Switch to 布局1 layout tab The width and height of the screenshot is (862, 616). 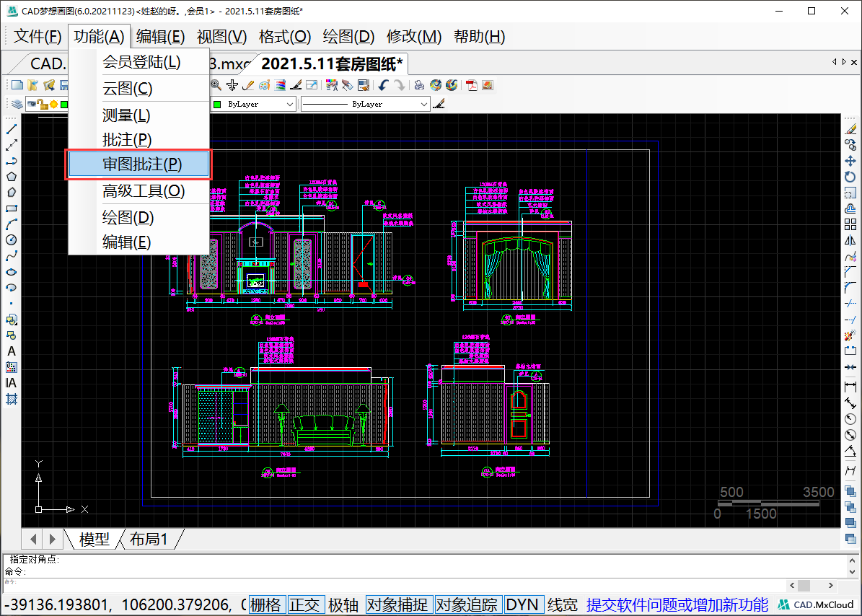(x=149, y=539)
